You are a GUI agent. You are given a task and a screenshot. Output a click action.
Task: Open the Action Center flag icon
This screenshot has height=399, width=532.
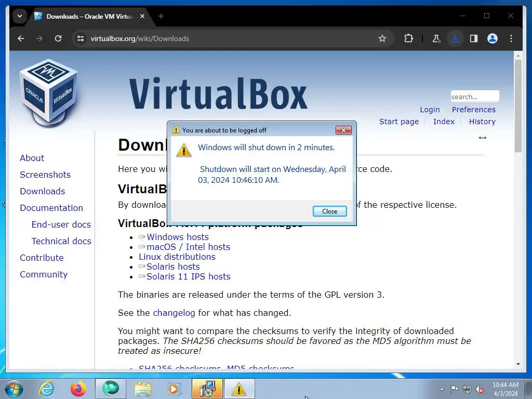454,389
